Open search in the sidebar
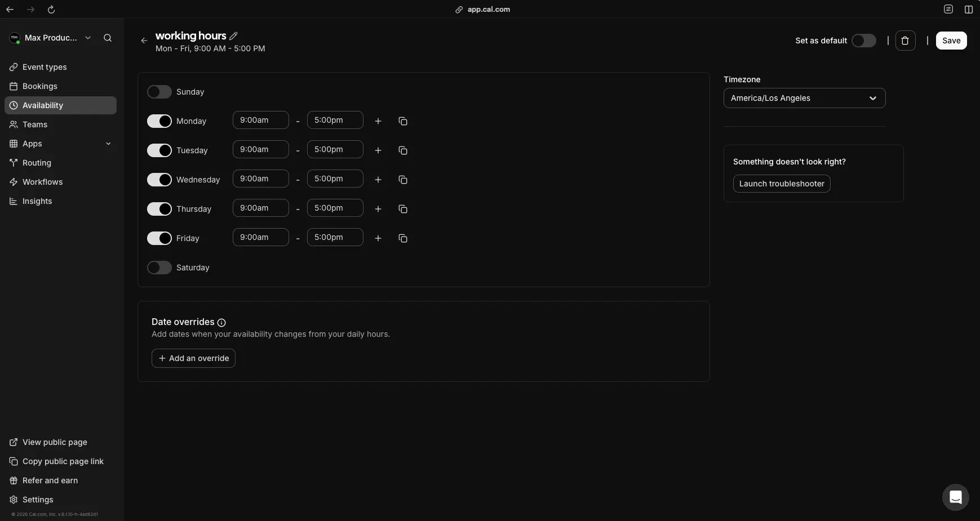This screenshot has width=980, height=521. point(107,38)
